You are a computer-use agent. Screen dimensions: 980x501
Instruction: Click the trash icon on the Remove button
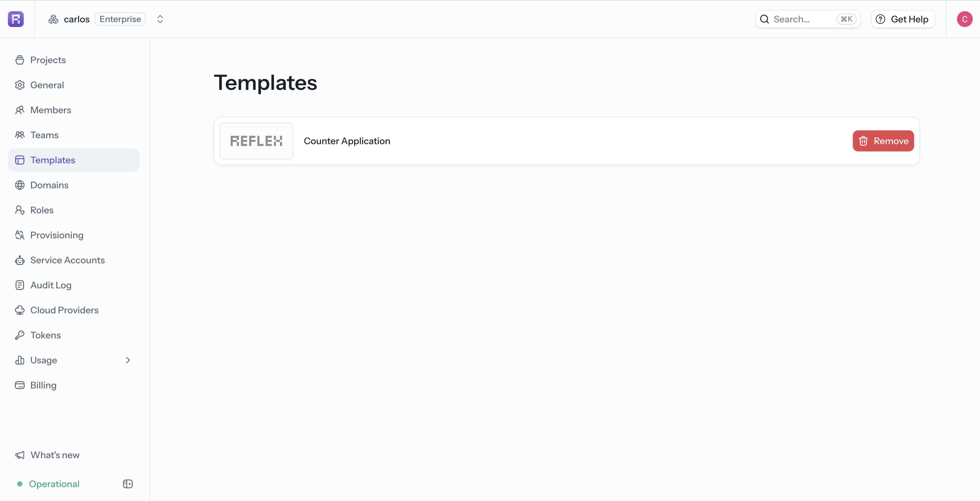click(863, 141)
